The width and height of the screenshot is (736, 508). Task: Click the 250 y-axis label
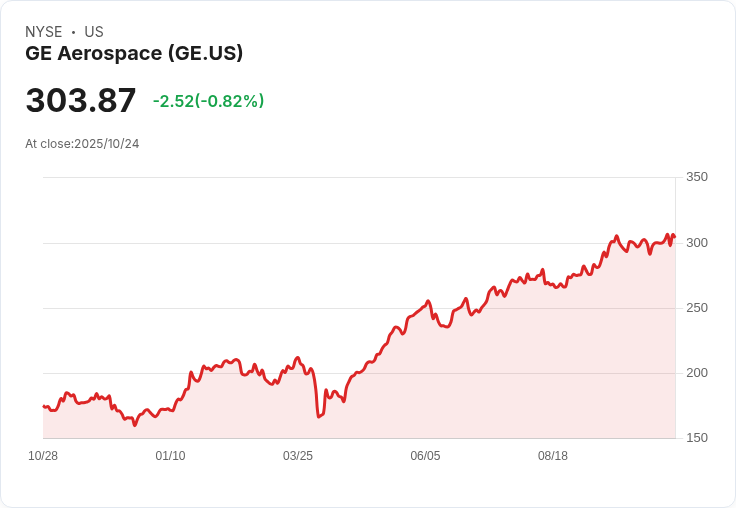(x=696, y=308)
